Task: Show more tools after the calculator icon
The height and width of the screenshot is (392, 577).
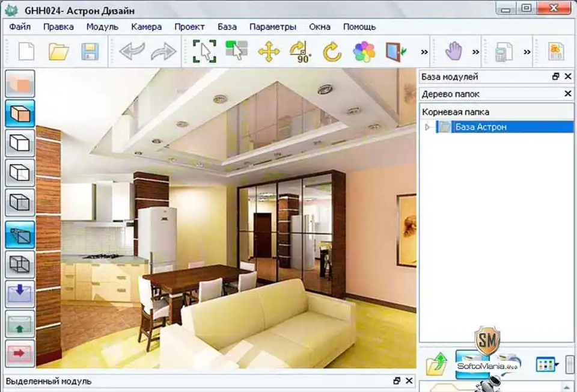Action: pos(527,52)
